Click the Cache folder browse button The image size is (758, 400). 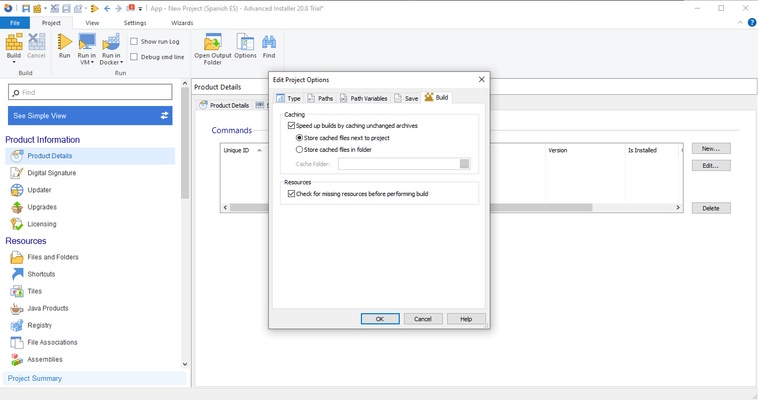[465, 164]
